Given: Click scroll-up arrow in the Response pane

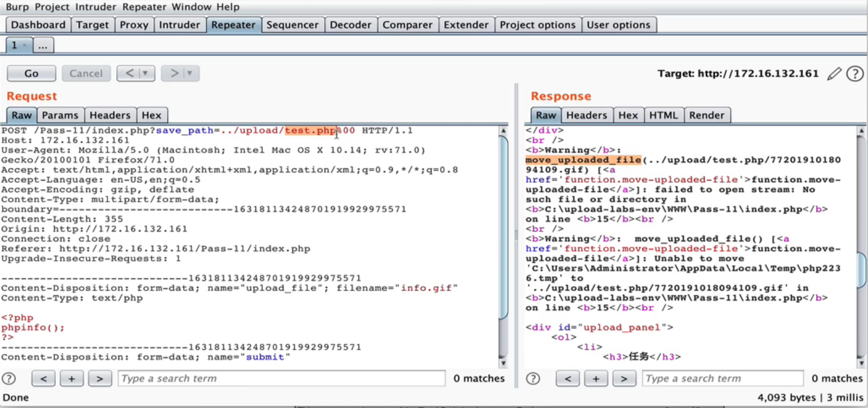Looking at the screenshot, I should [861, 131].
